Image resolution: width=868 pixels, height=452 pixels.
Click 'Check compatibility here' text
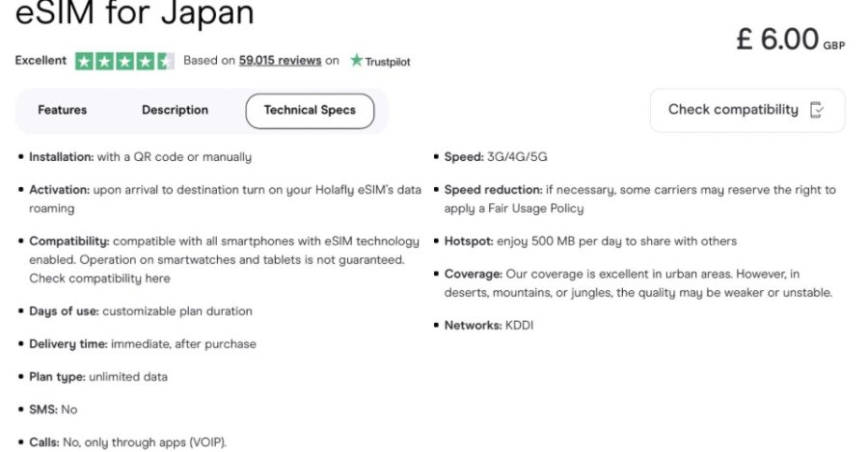point(99,279)
